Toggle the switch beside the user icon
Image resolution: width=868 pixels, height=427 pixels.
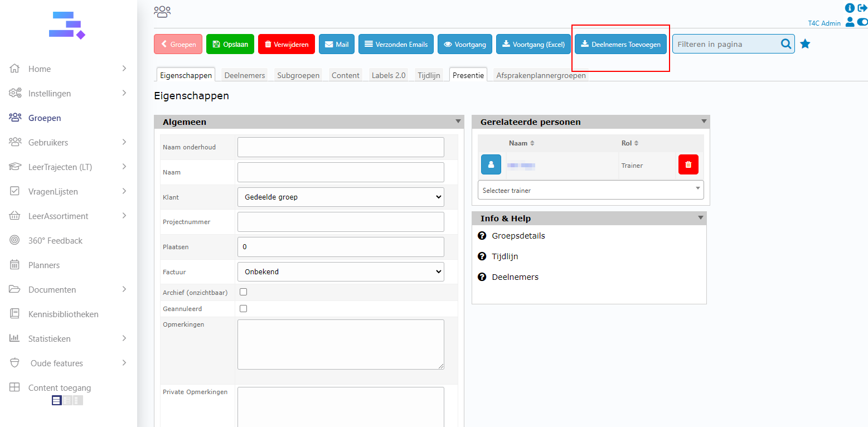tap(862, 22)
